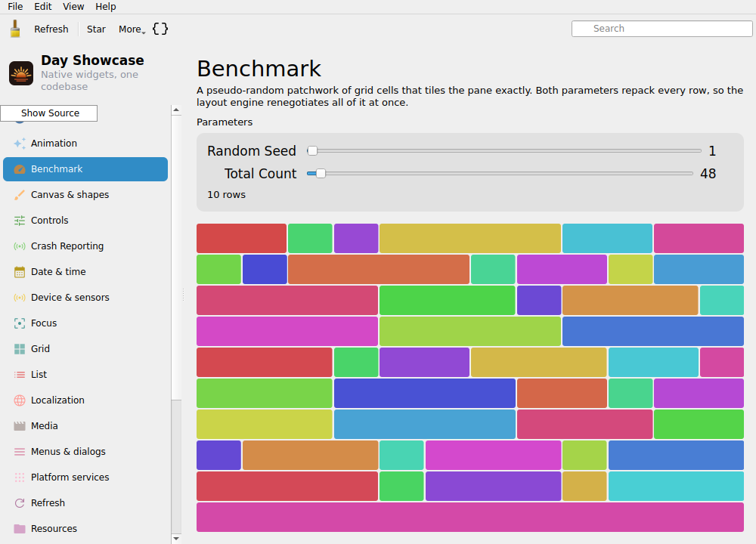Click the Total Count slider handle
The image size is (756, 544).
[321, 174]
